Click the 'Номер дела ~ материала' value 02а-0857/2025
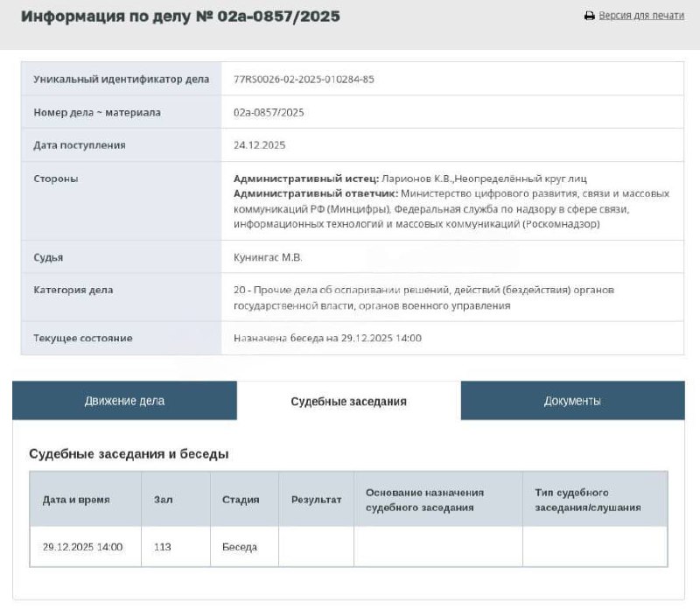 tap(269, 112)
